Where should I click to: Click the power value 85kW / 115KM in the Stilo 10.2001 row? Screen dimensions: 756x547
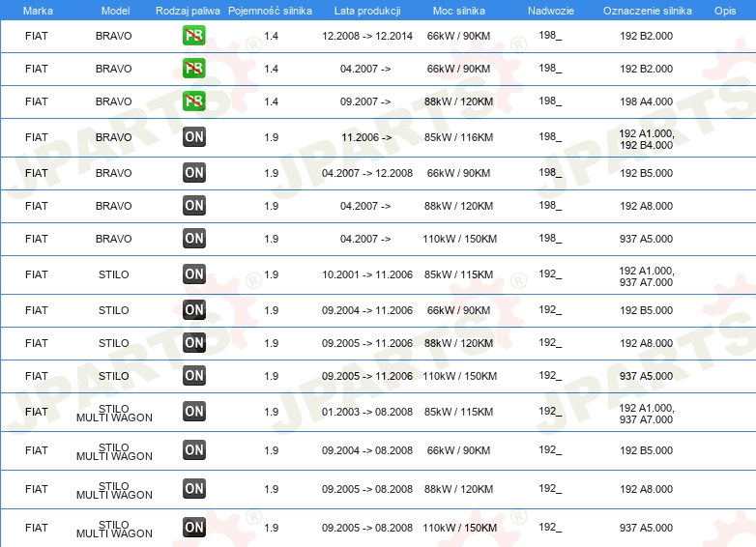[458, 274]
